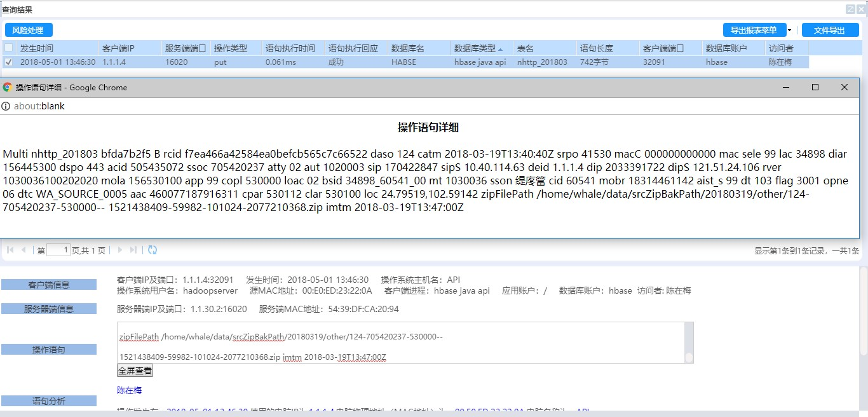
Task: Open the 导出报表菜单 menu button
Action: coord(754,31)
